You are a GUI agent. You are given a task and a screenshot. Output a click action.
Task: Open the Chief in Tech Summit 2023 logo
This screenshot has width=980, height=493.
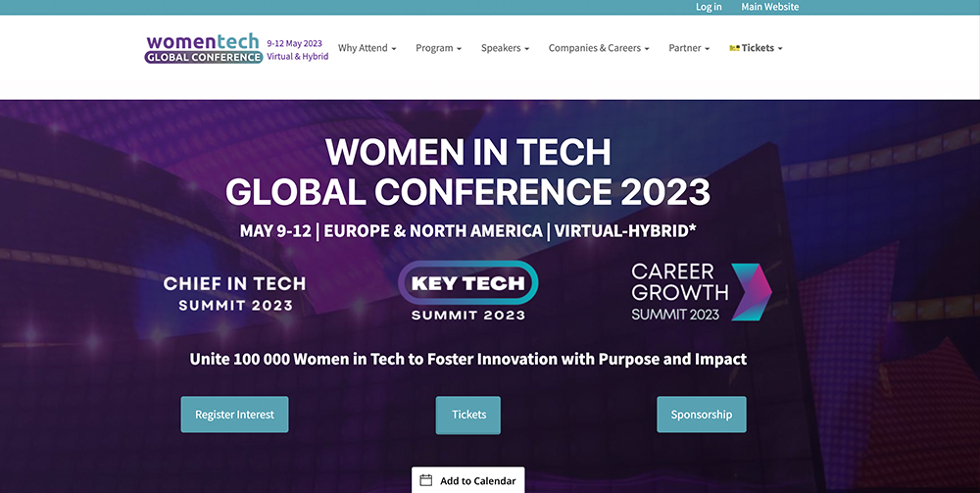(235, 293)
